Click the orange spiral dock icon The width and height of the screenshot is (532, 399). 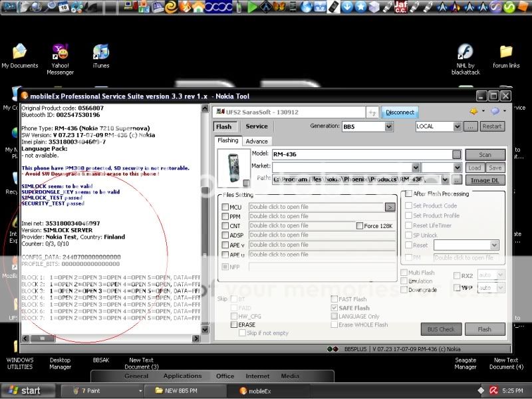(x=172, y=7)
